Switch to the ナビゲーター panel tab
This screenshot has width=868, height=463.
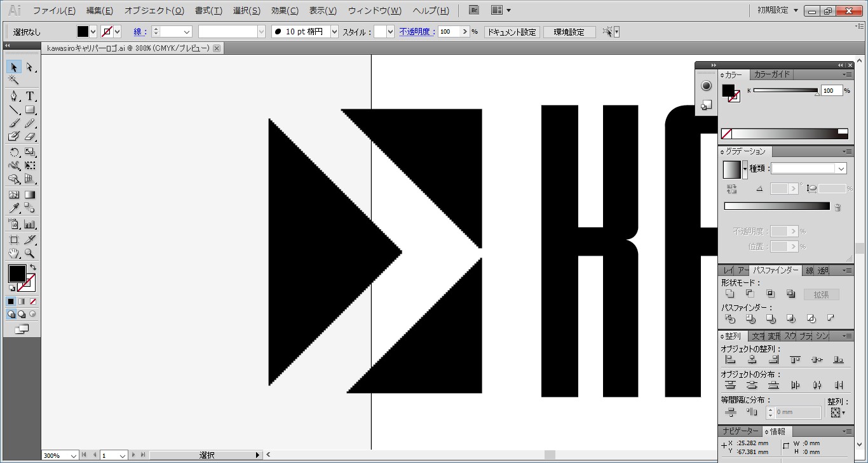click(740, 431)
